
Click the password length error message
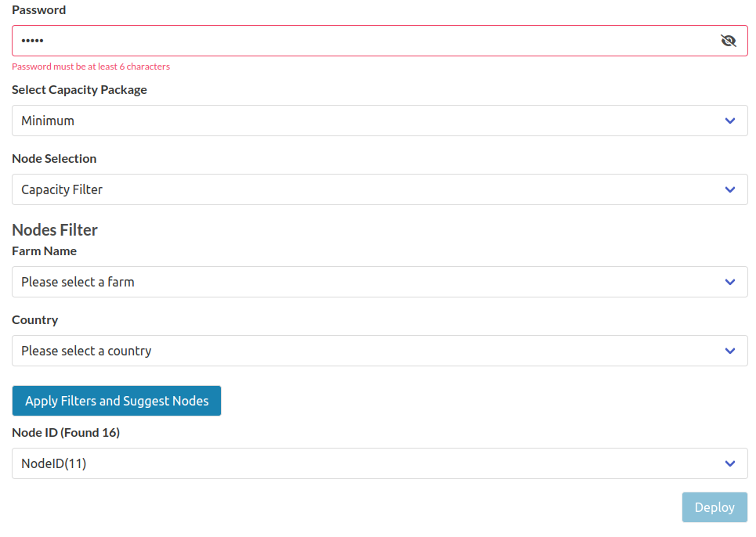[x=90, y=66]
